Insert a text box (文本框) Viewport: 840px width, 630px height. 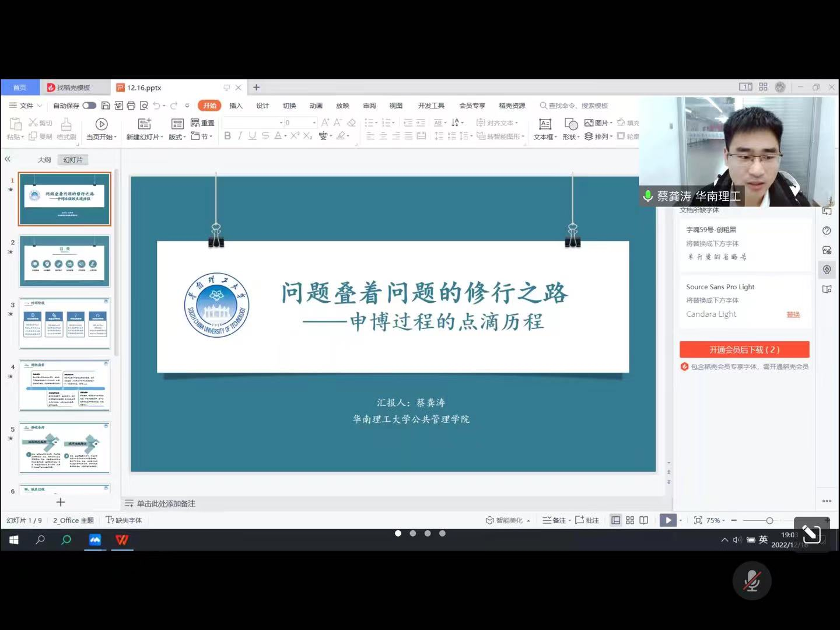pos(545,124)
